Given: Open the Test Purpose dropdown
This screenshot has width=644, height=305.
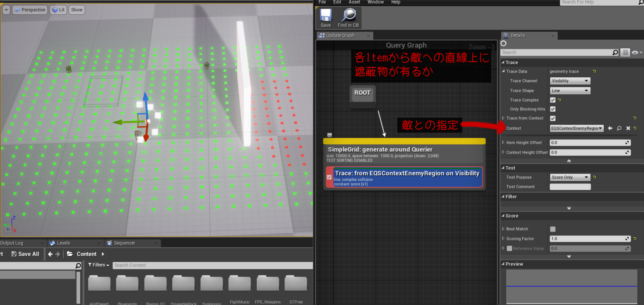Looking at the screenshot, I should click(x=570, y=177).
